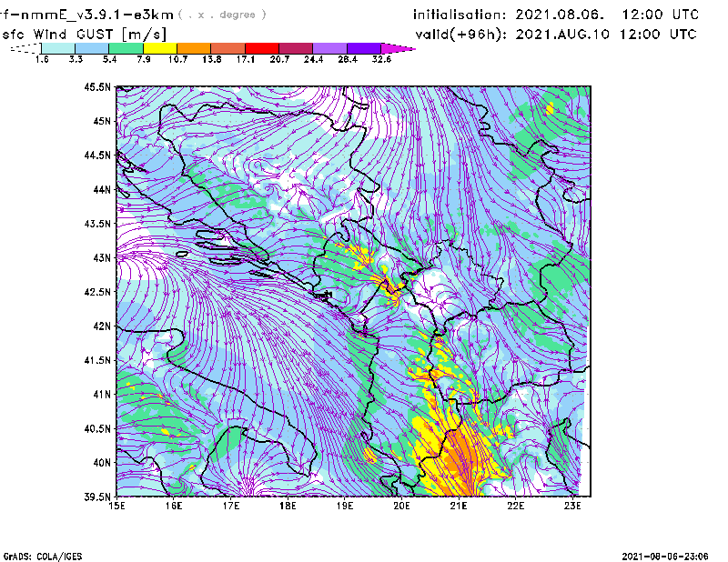This screenshot has width=728, height=562.
Task: Click the 17E longitude label
Action: click(231, 506)
